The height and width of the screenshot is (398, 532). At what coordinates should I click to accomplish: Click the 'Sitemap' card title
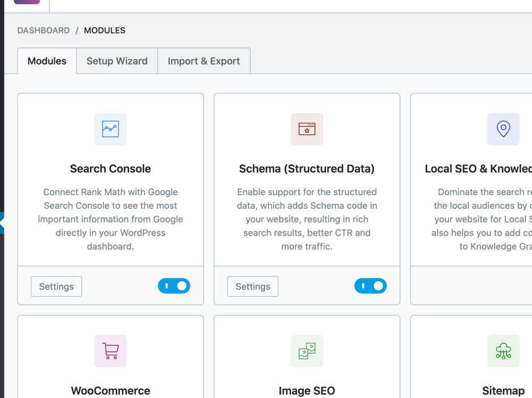(x=503, y=391)
